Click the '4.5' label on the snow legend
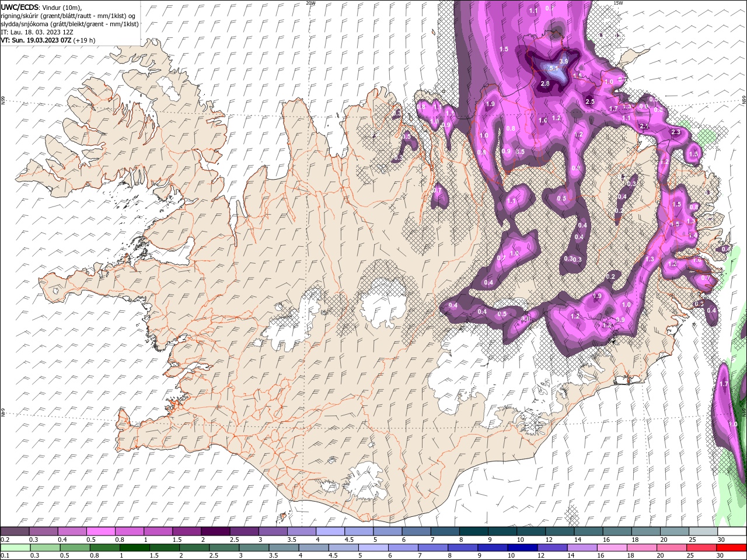Image resolution: width=747 pixels, height=560 pixels. [x=349, y=540]
